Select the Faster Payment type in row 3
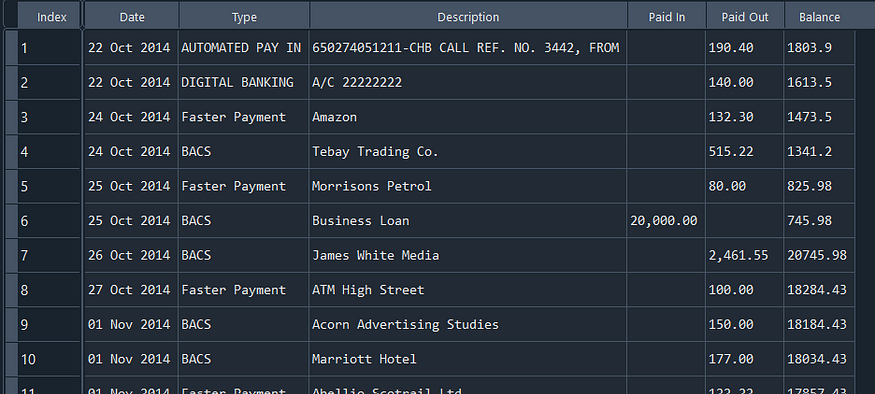The image size is (875, 394). pyautogui.click(x=243, y=117)
